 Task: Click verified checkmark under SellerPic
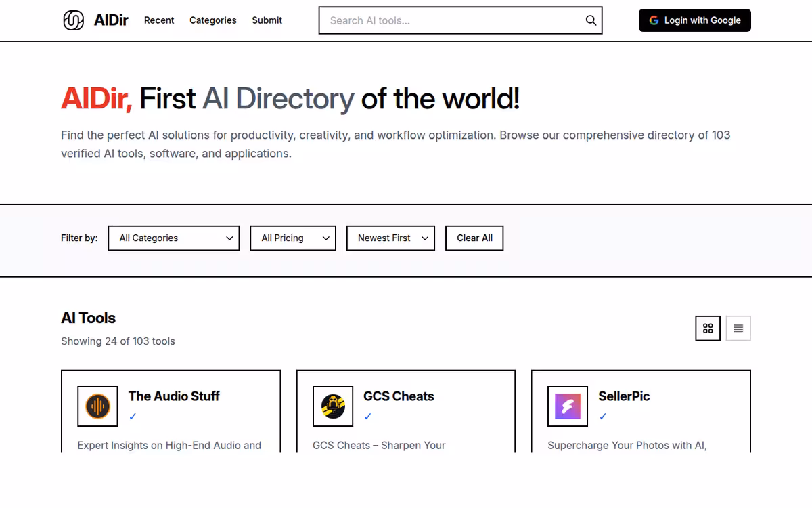603,417
